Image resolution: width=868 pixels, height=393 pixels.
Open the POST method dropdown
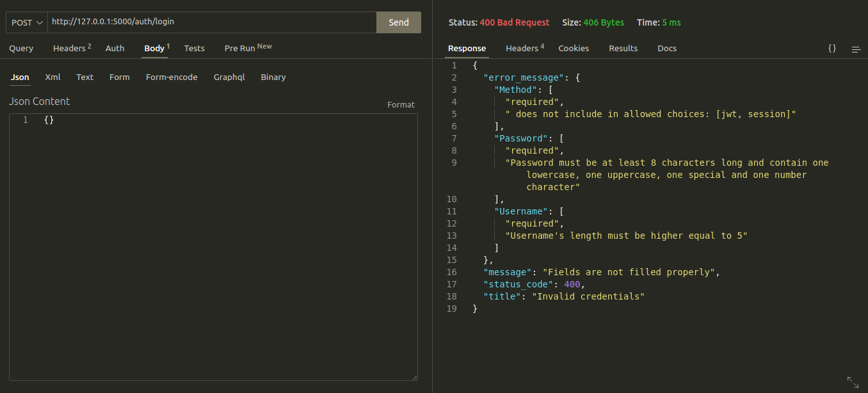(x=27, y=22)
